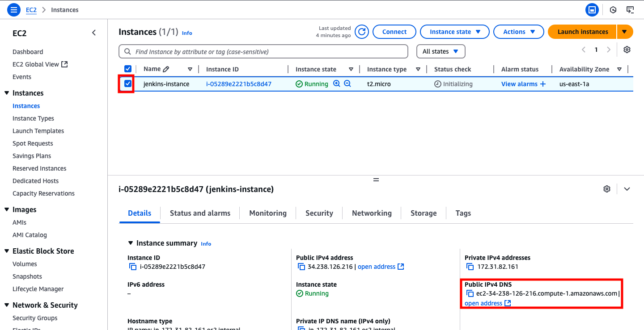Open the hamburger navigation menu
The width and height of the screenshot is (644, 330).
(x=14, y=9)
